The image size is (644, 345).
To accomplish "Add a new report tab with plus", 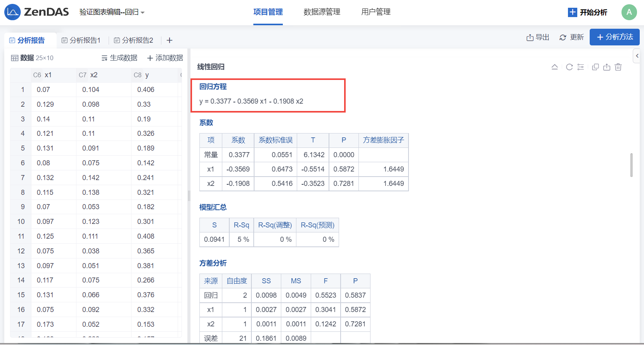I will click(170, 40).
